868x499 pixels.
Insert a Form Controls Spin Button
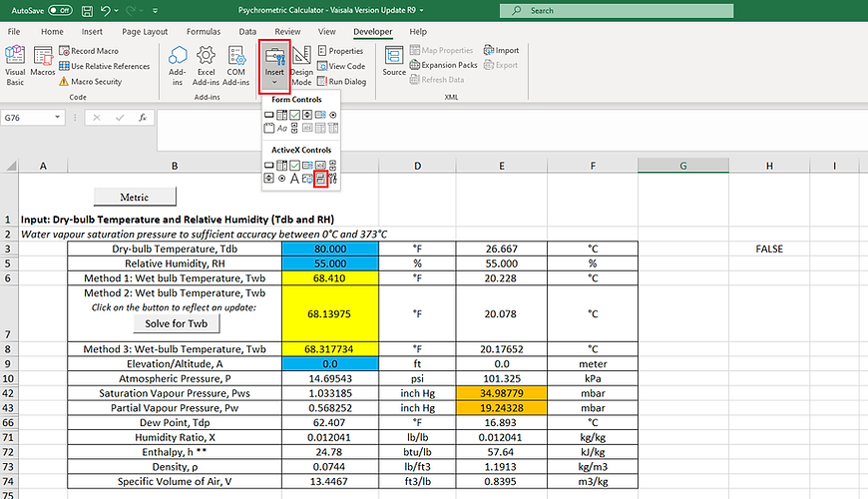coord(307,115)
